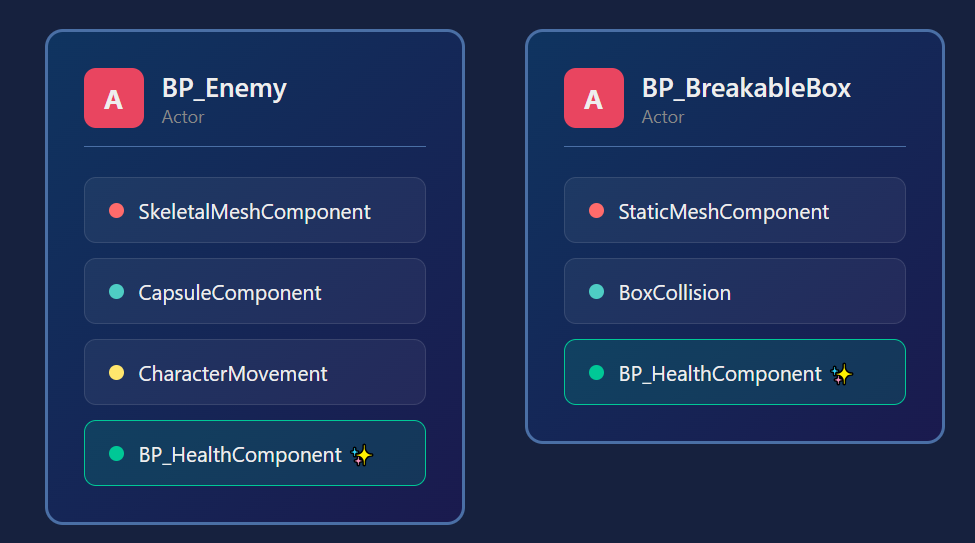This screenshot has width=975, height=543.
Task: Click the yellow dot beside CharacterMovement
Action: coord(116,373)
